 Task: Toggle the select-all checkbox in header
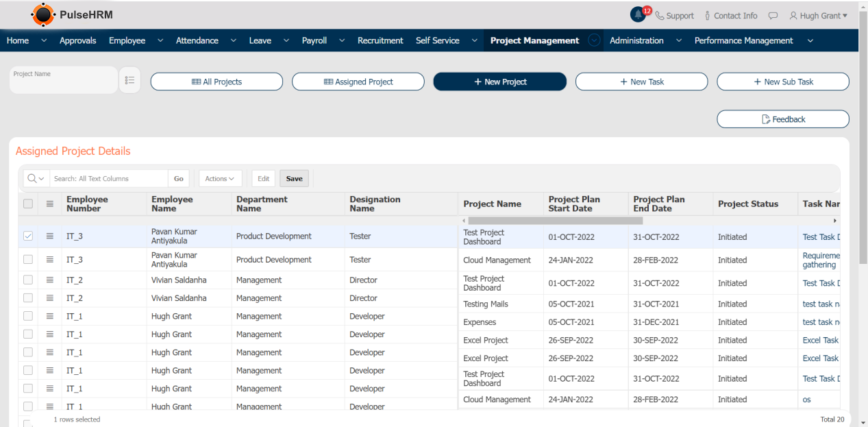pyautogui.click(x=28, y=204)
